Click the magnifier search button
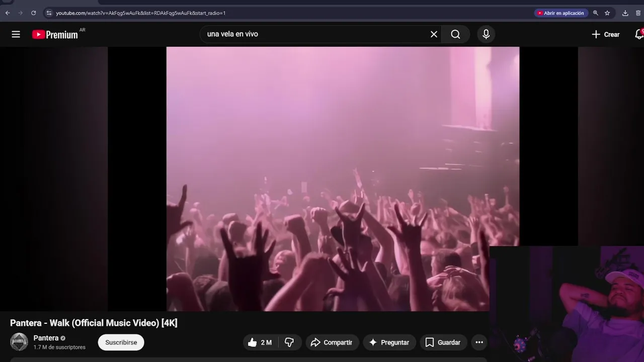644x362 pixels. click(455, 34)
